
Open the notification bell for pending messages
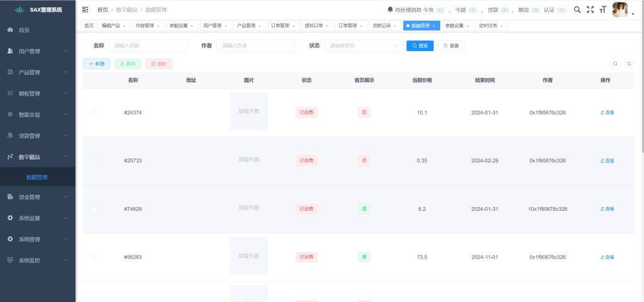click(390, 9)
